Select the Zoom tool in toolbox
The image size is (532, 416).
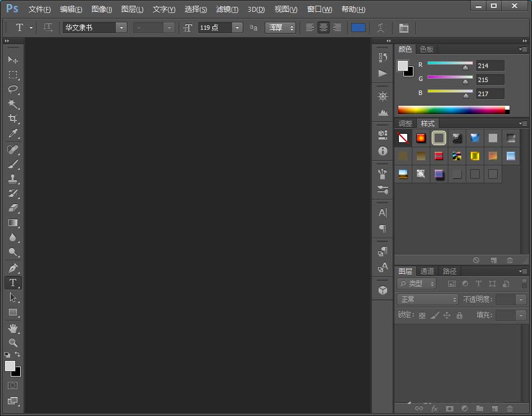click(x=12, y=342)
